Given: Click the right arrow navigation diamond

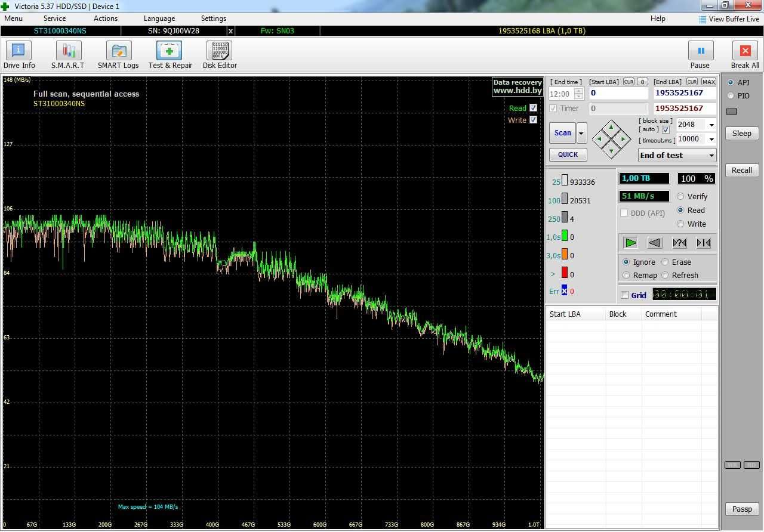Looking at the screenshot, I should pos(623,139).
